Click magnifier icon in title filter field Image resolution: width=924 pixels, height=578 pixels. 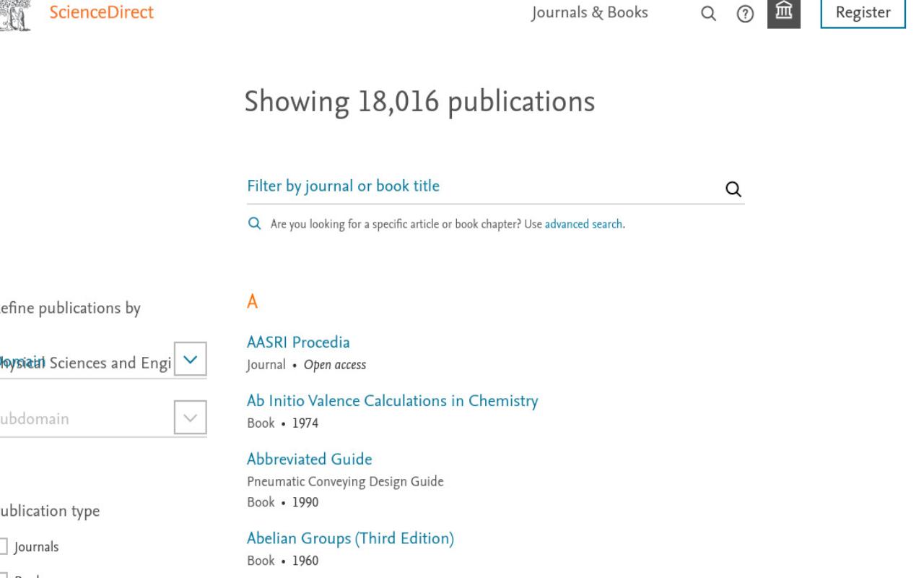click(x=733, y=189)
